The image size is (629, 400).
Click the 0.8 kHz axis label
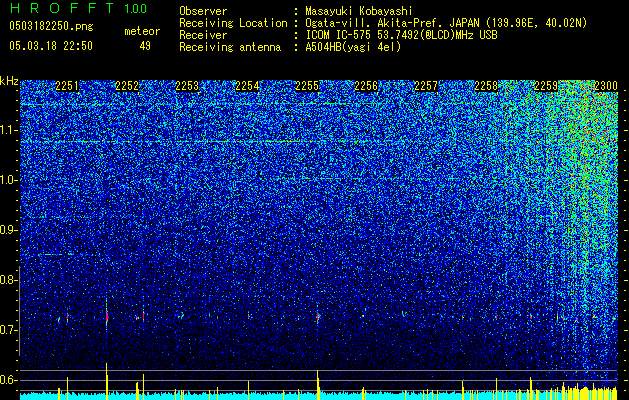tap(8, 280)
